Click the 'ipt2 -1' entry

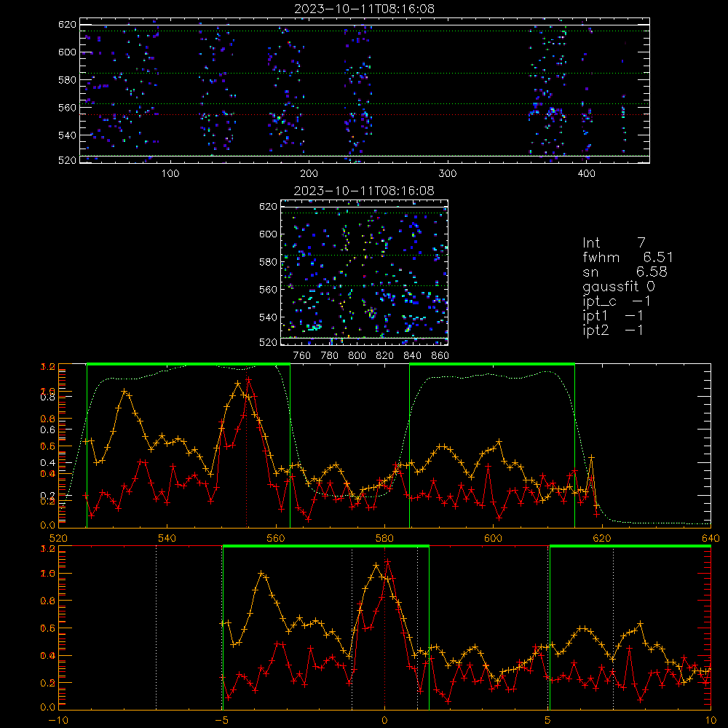pos(613,330)
